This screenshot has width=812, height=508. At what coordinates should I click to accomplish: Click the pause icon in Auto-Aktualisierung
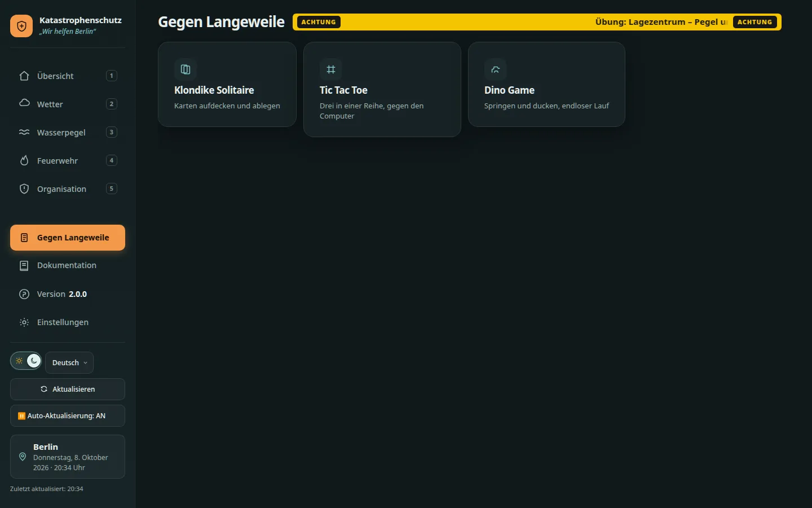21,416
